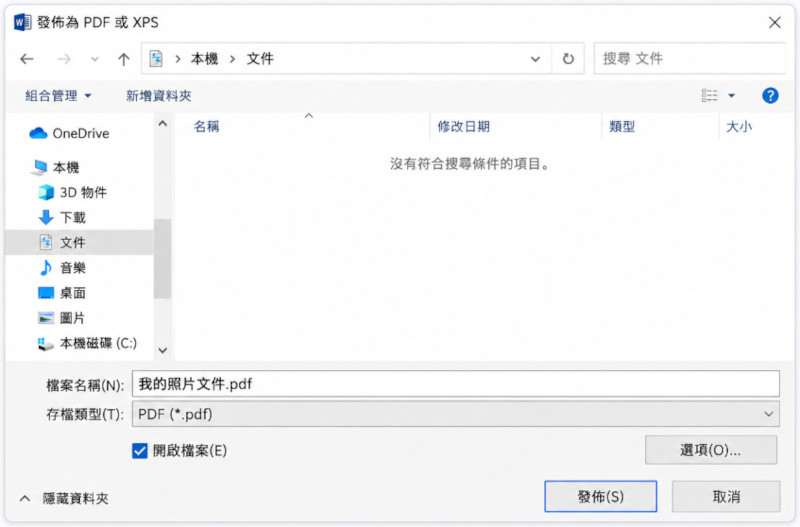Toggle the 開啟檔案 checkbox
Image resolution: width=800 pixels, height=527 pixels.
click(x=139, y=450)
